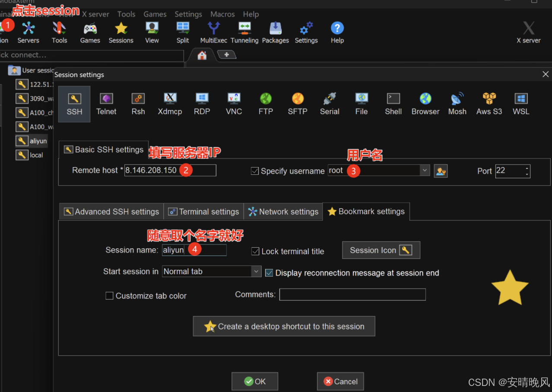Viewport: 552px width, 392px height.
Task: Select the Browser session type
Action: point(425,104)
